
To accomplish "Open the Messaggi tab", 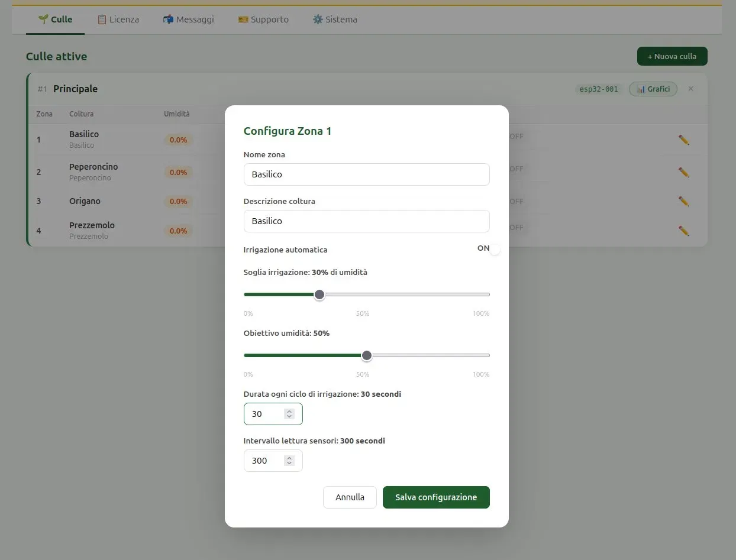I will point(188,20).
